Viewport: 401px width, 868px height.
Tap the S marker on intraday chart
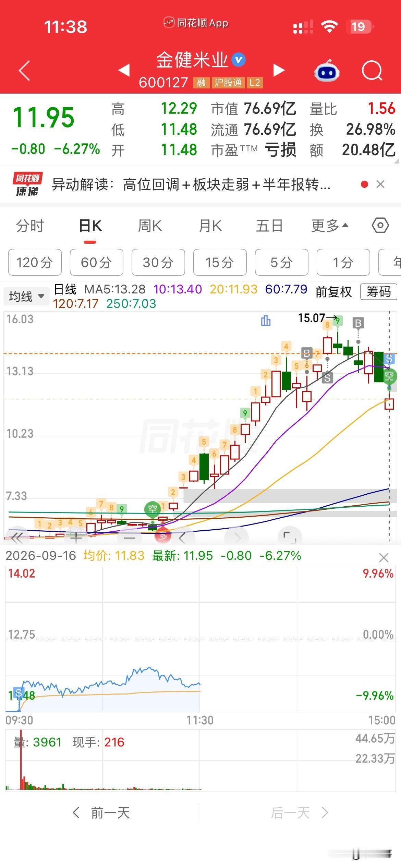coord(19,693)
